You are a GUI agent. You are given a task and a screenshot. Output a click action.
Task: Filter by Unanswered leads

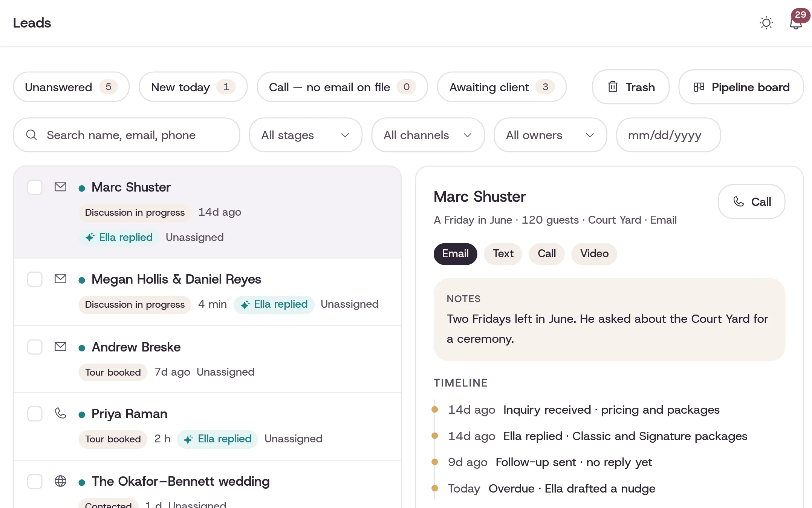tap(71, 87)
